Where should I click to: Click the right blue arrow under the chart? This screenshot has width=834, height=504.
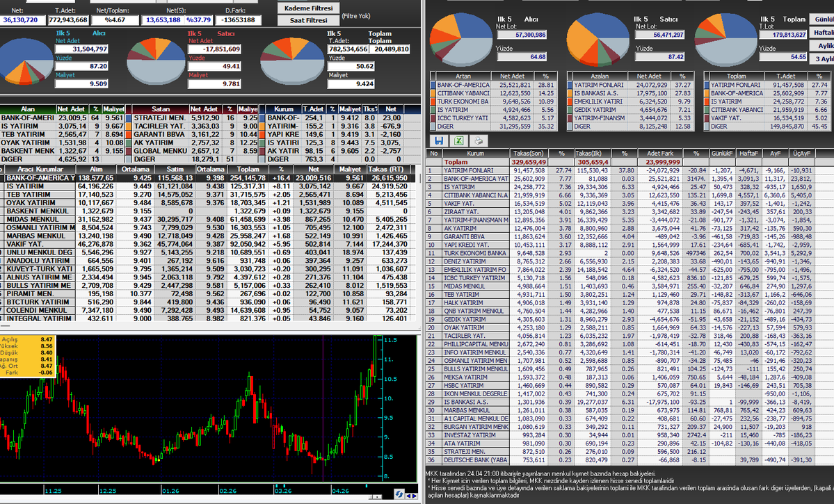[415, 496]
